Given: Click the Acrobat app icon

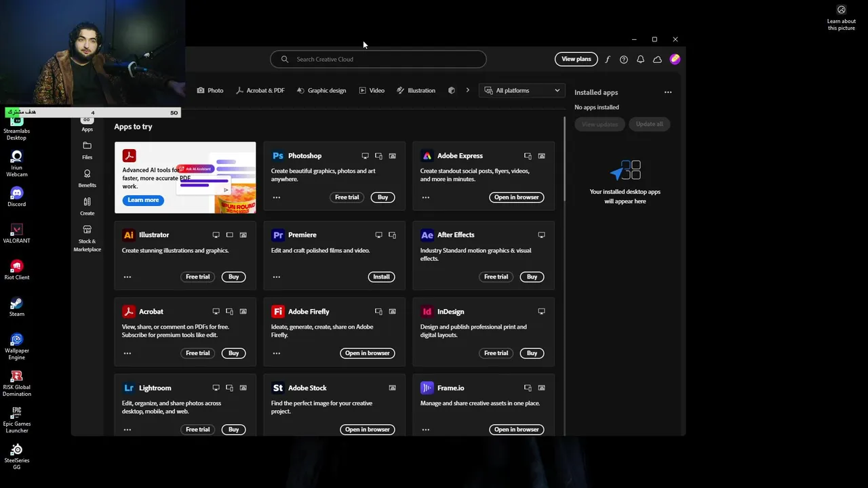Looking at the screenshot, I should point(128,312).
